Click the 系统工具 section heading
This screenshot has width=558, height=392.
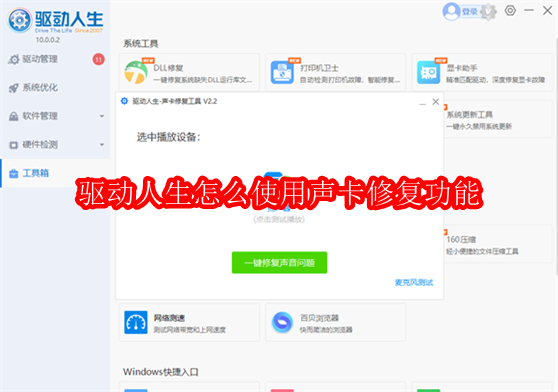pyautogui.click(x=141, y=44)
